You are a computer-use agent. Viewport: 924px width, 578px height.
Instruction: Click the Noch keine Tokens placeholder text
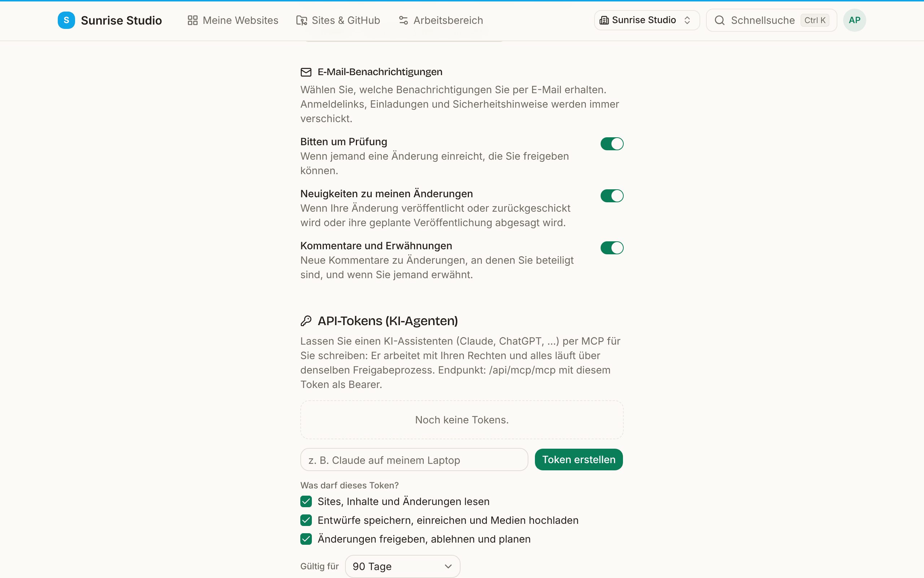point(462,420)
